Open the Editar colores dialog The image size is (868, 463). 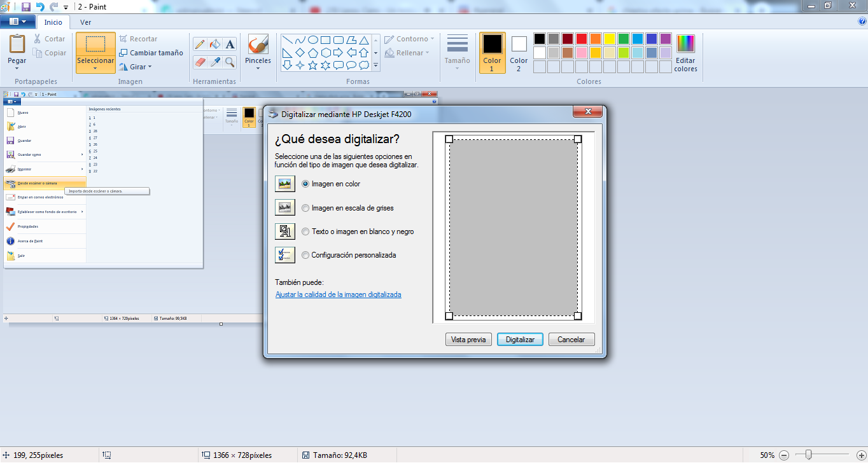(685, 53)
